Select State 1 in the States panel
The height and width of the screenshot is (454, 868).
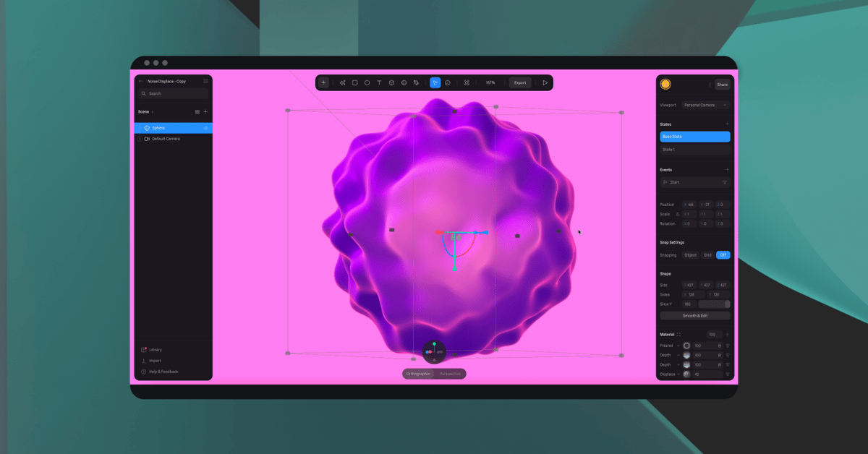[694, 149]
